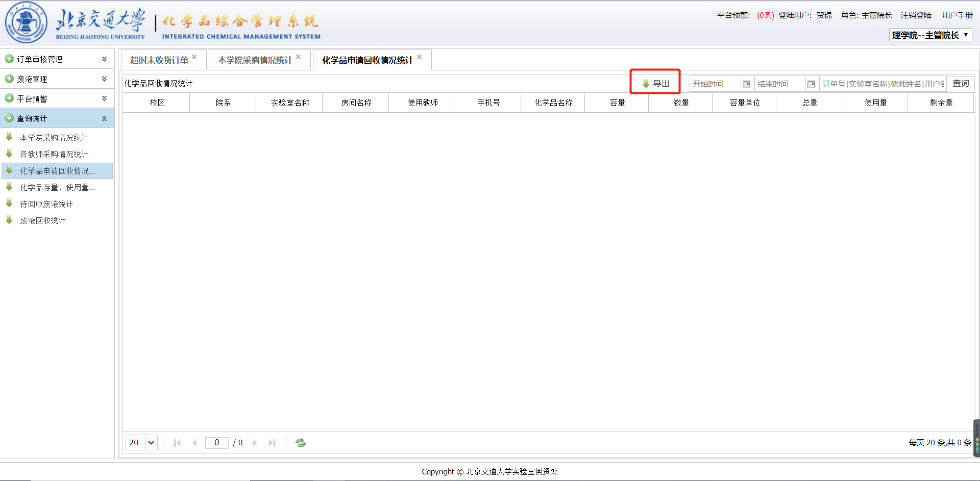The width and height of the screenshot is (980, 481).
Task: Expand the 废液管理 sidebar section
Action: click(x=104, y=79)
